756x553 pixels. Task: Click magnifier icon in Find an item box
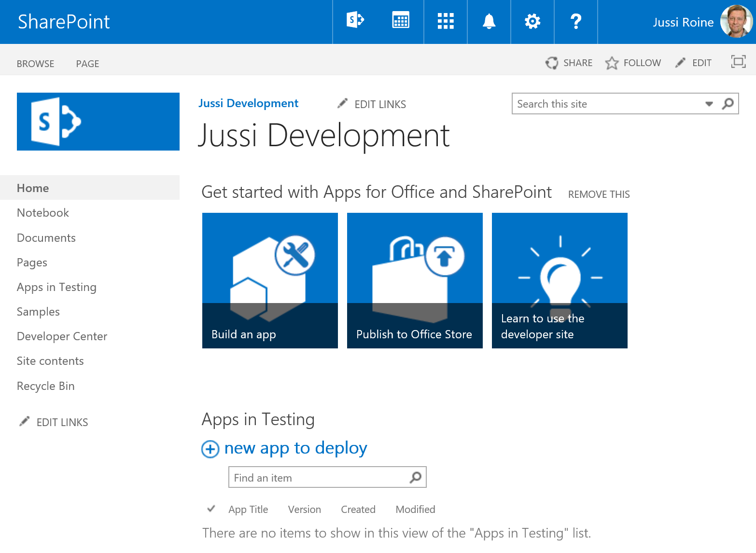tap(415, 477)
